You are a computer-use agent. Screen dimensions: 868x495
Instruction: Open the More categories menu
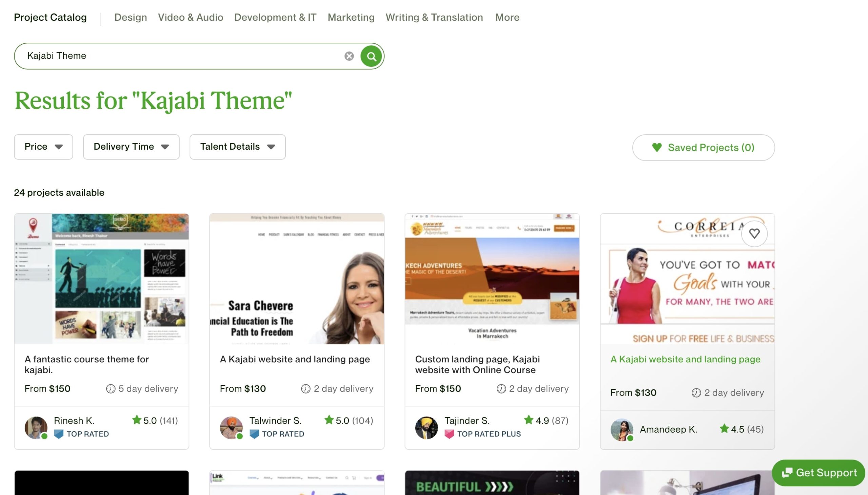(x=507, y=17)
